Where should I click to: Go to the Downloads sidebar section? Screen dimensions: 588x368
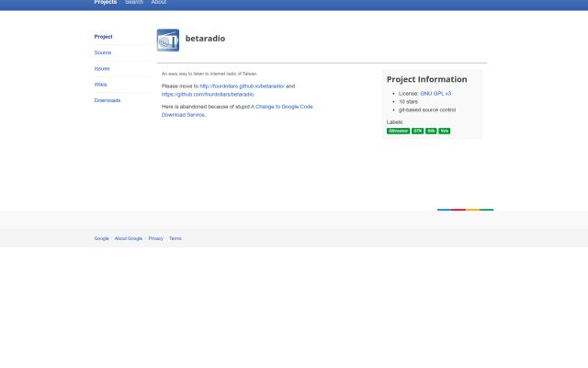pos(107,100)
